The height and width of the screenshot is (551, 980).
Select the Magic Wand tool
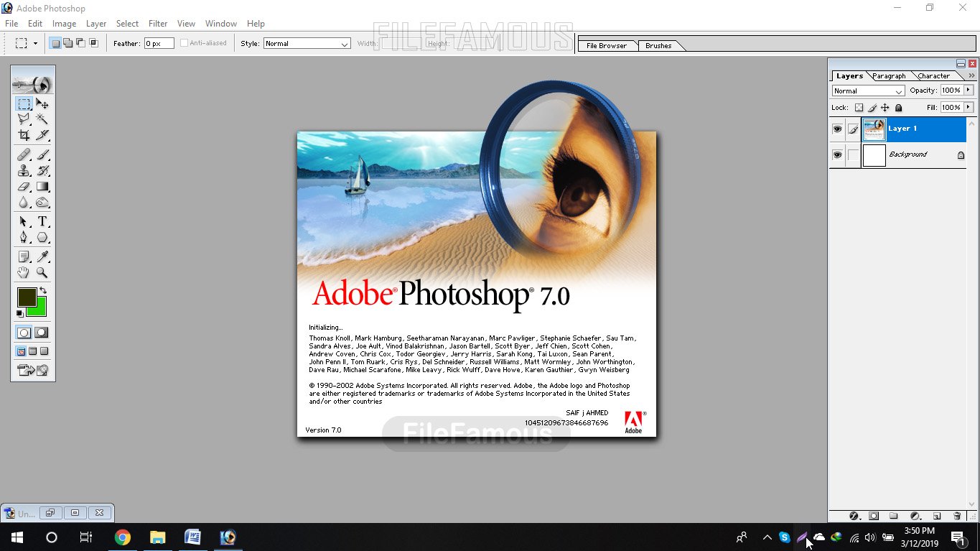42,119
